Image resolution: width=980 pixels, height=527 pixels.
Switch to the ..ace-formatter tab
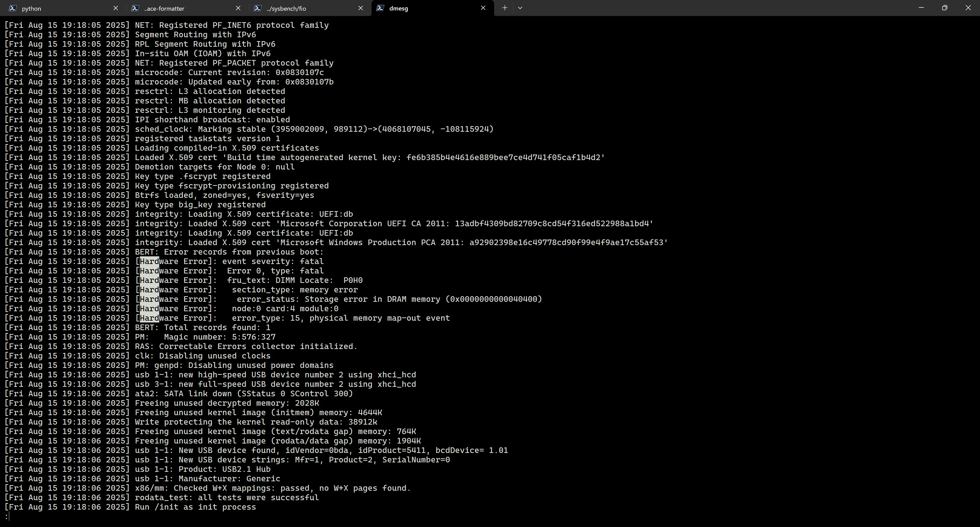click(186, 8)
